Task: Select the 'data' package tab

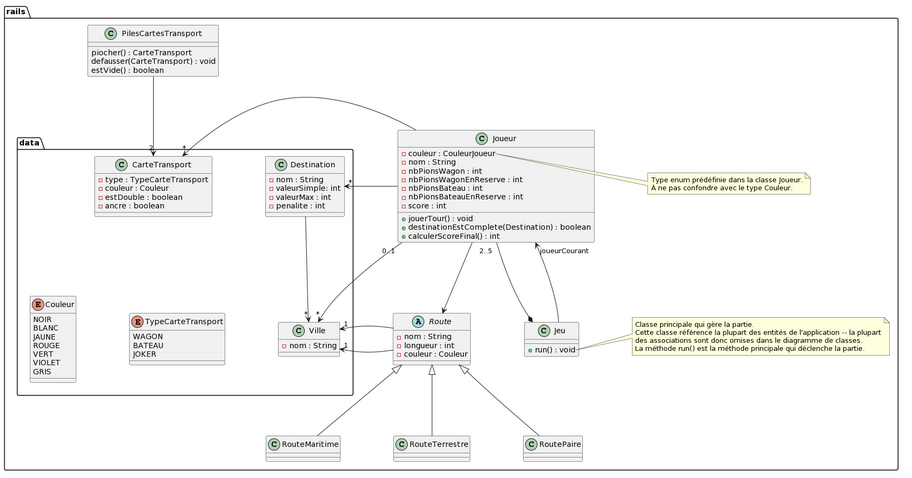Action: pyautogui.click(x=32, y=144)
